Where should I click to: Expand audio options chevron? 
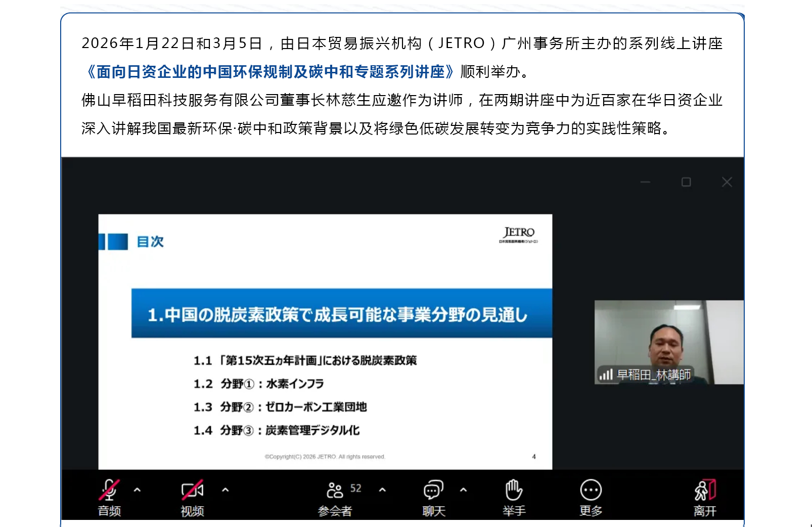coord(137,490)
